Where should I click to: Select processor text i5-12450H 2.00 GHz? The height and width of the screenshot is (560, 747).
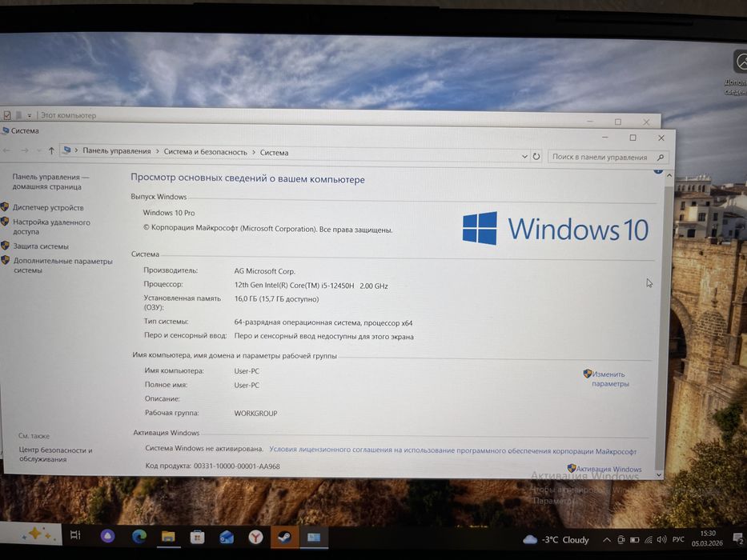pyautogui.click(x=311, y=286)
